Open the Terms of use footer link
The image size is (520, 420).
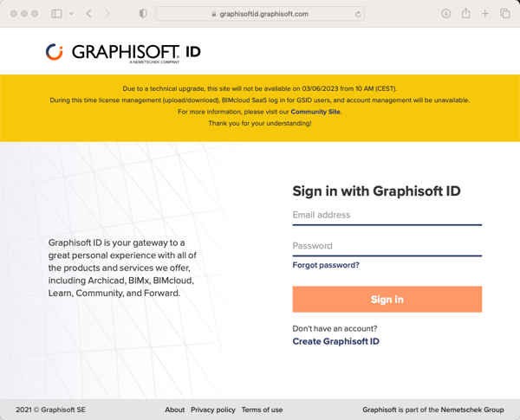pyautogui.click(x=262, y=410)
